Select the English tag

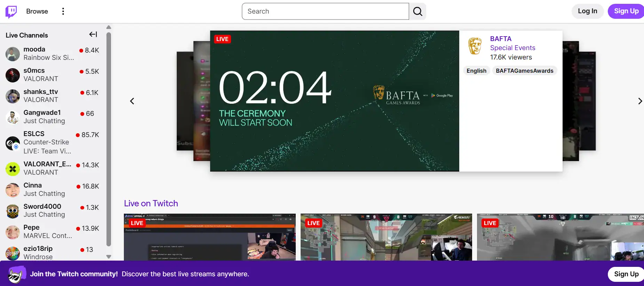point(476,71)
